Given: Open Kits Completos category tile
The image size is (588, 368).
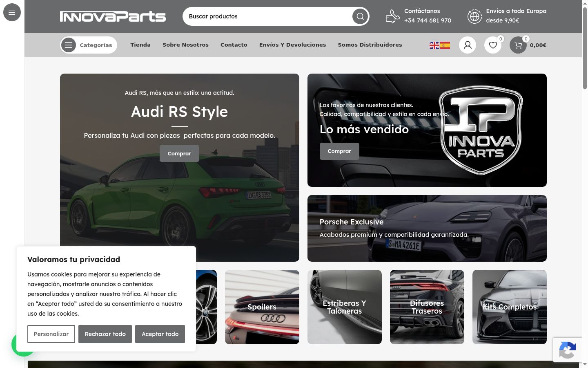Looking at the screenshot, I should (x=510, y=307).
